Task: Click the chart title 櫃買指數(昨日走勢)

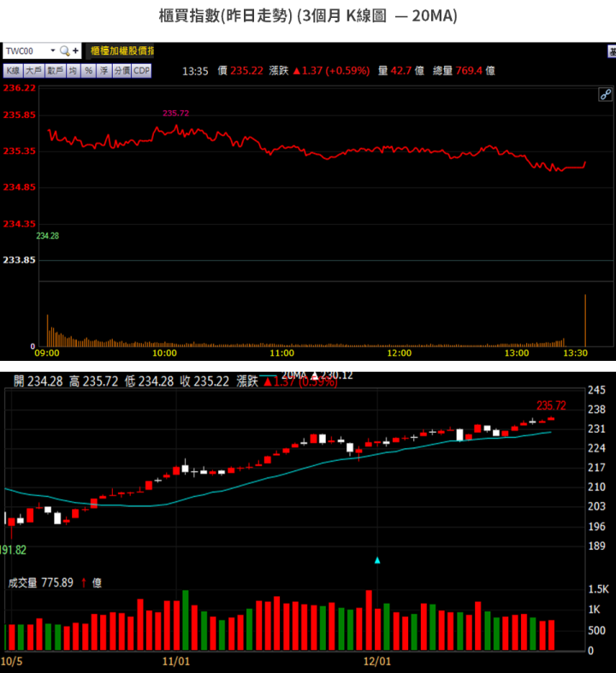Action: point(226,16)
